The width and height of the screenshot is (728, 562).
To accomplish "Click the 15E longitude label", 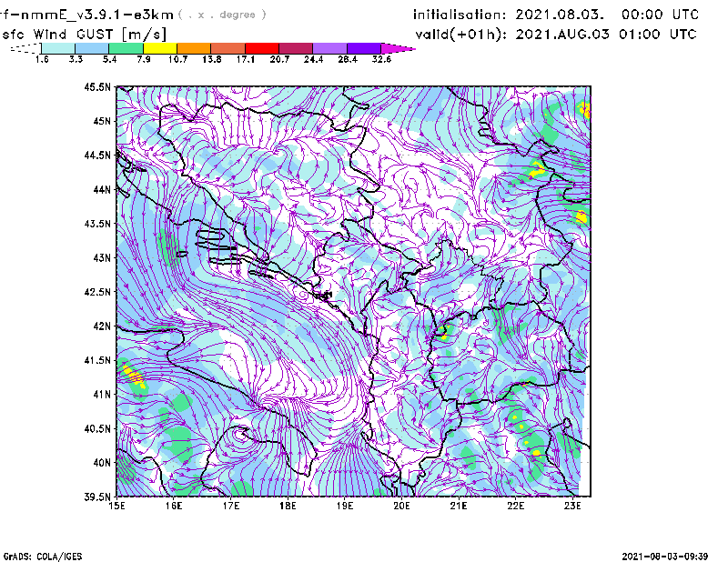I will (x=116, y=506).
